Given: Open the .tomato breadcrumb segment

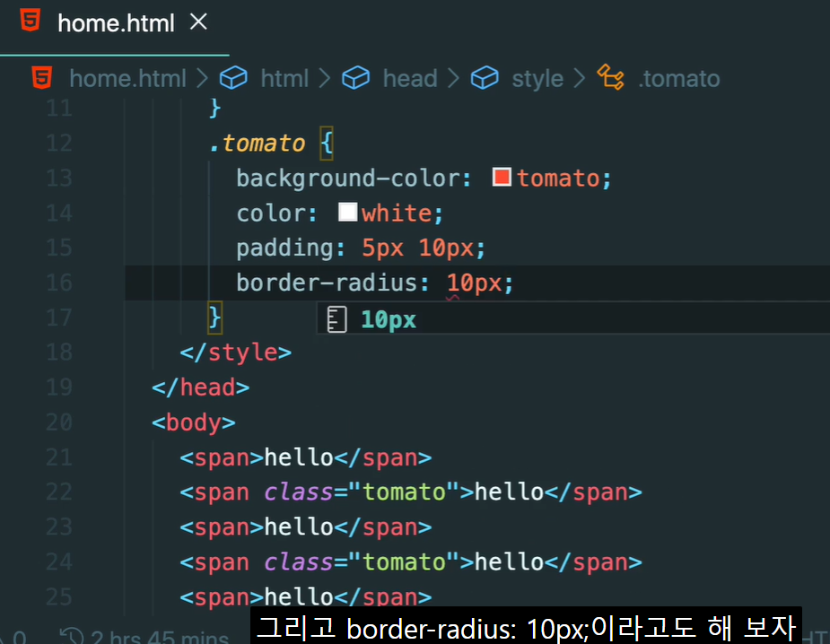Looking at the screenshot, I should coord(679,79).
